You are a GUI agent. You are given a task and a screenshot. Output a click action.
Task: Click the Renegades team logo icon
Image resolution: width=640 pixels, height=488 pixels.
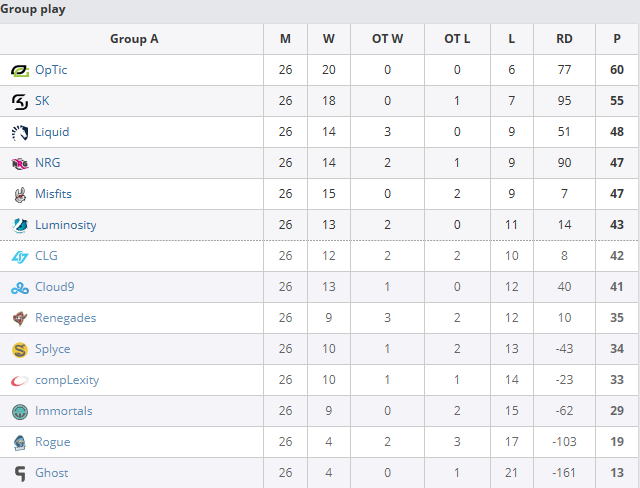pos(20,318)
